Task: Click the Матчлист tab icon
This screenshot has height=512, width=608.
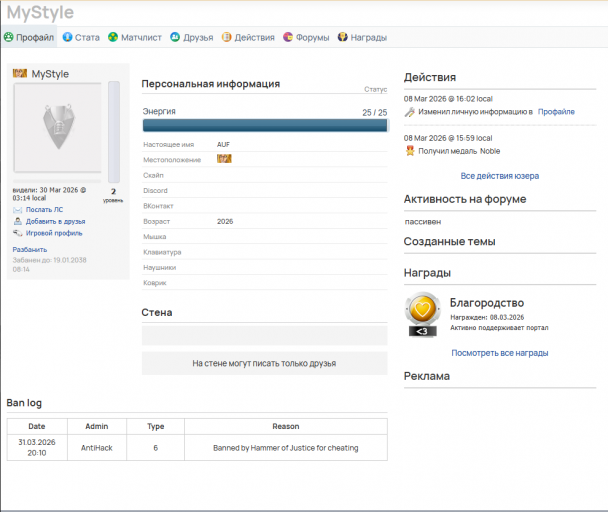Action: click(113, 37)
